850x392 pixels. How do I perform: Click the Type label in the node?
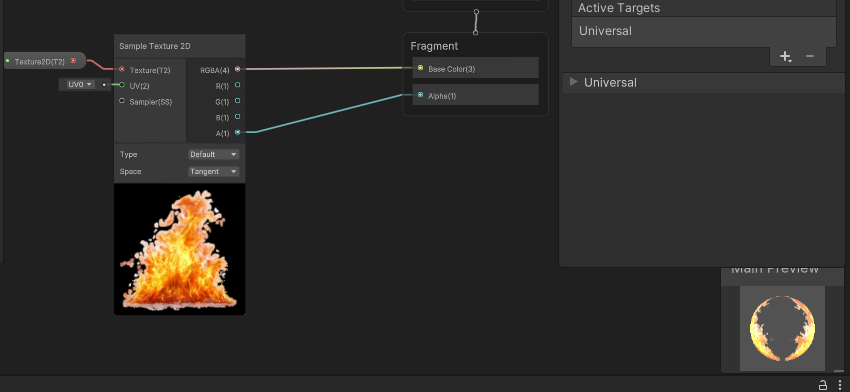[128, 155]
